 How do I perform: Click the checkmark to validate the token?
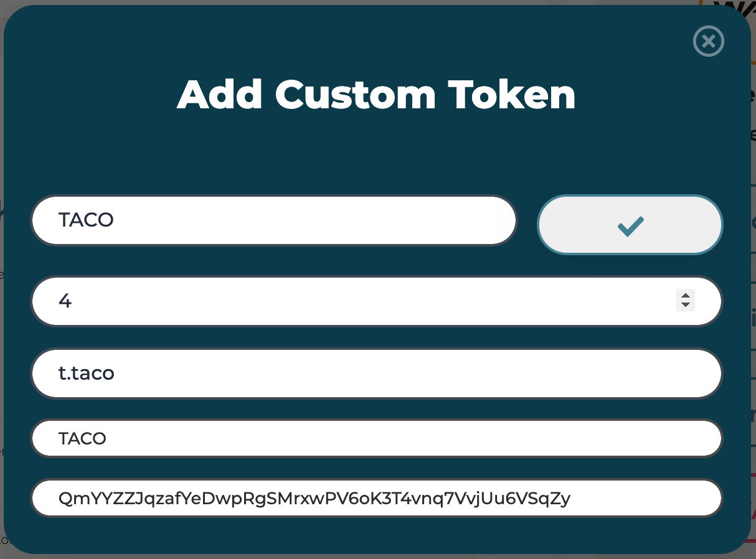[x=630, y=225]
